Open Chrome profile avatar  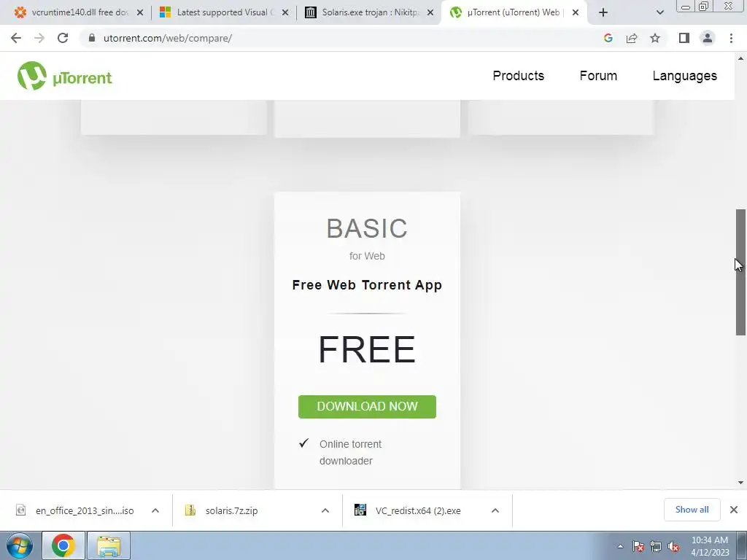(708, 38)
